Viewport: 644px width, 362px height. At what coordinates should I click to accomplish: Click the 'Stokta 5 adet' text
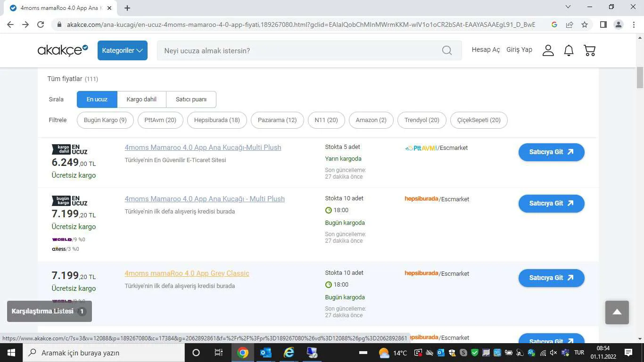[x=342, y=147]
